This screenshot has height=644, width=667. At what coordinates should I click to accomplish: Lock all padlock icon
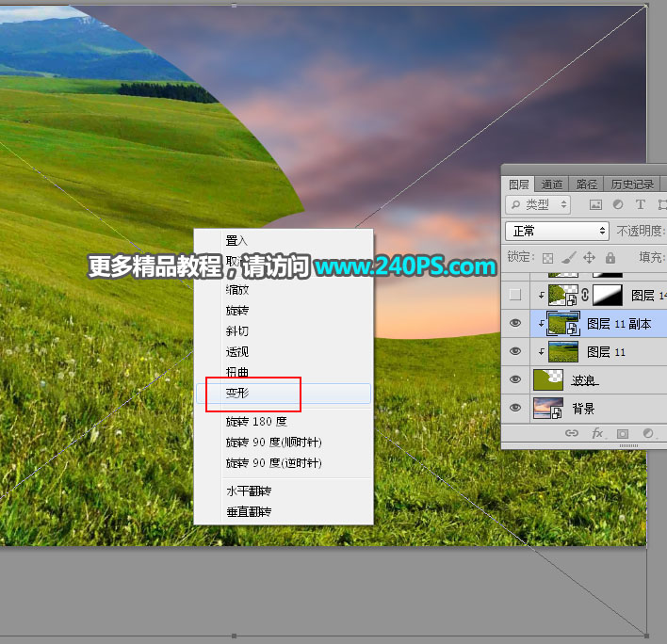click(x=610, y=257)
